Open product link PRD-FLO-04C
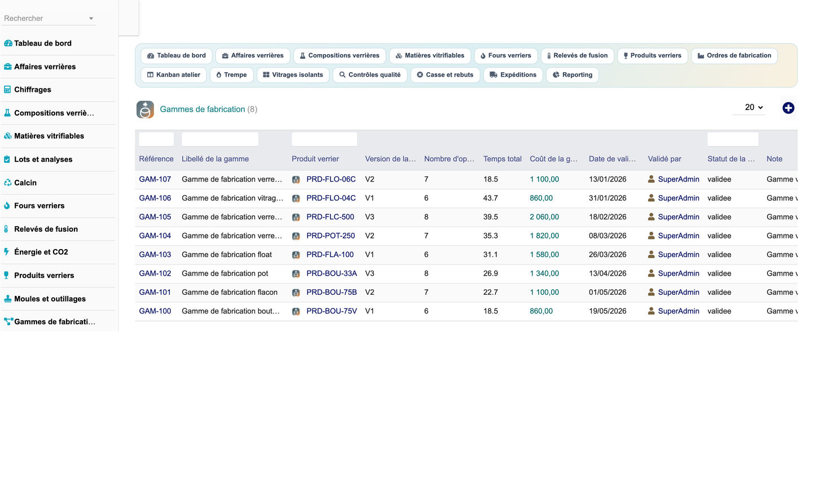Screen dimensions: 815x504 [331, 198]
